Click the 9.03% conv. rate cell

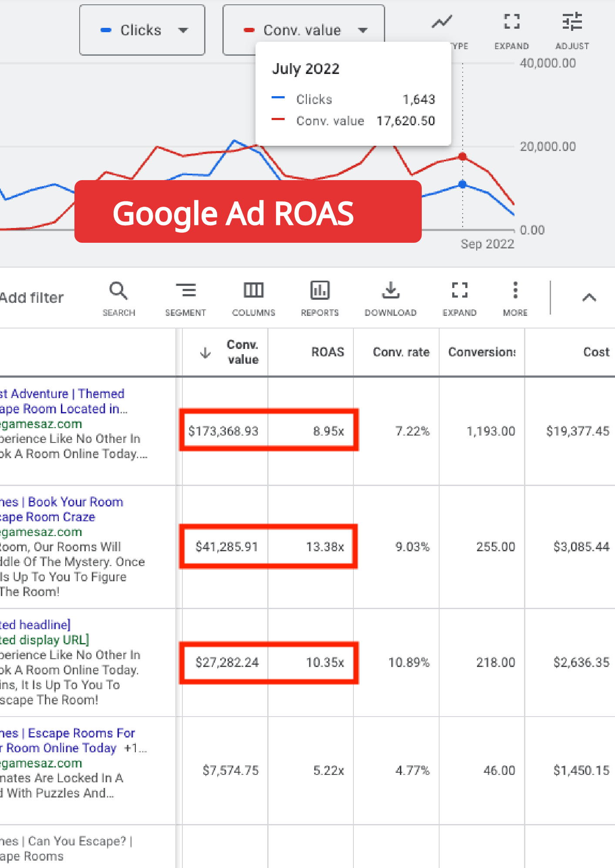click(x=412, y=546)
